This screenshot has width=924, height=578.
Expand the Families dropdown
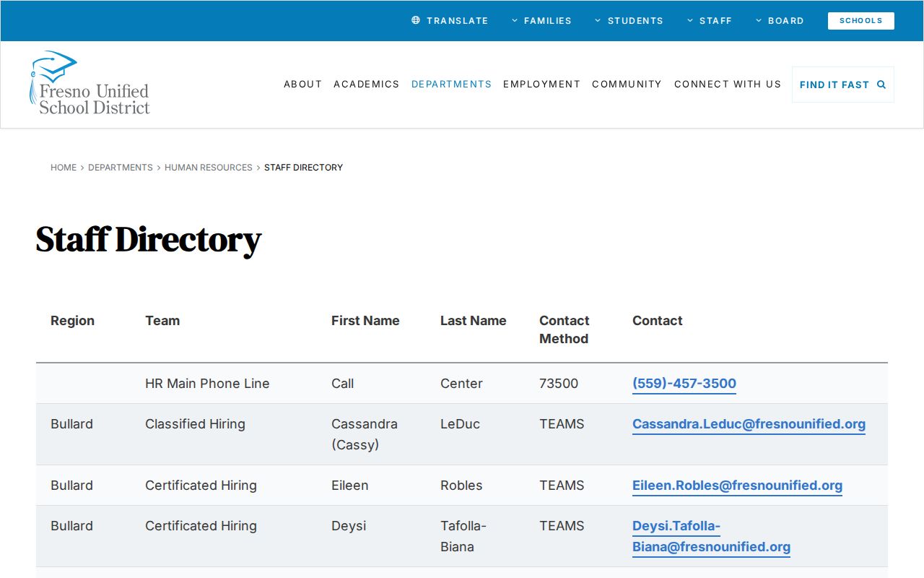click(x=541, y=21)
